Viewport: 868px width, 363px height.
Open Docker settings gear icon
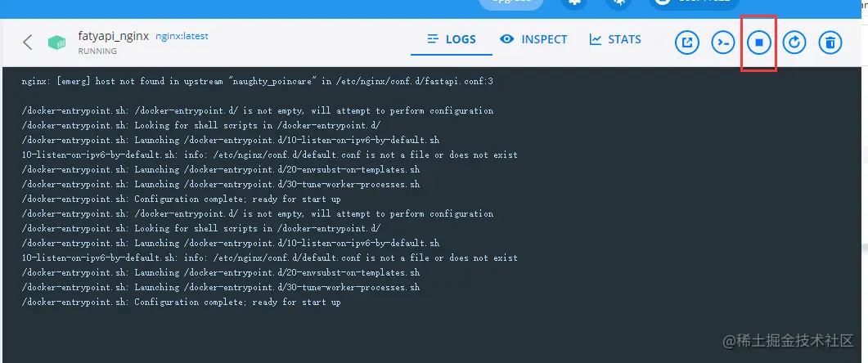pos(573,2)
